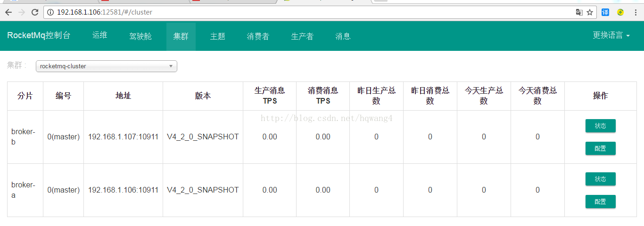The image size is (644, 226).
Task: Click 配置 button for broker-a
Action: pos(600,202)
